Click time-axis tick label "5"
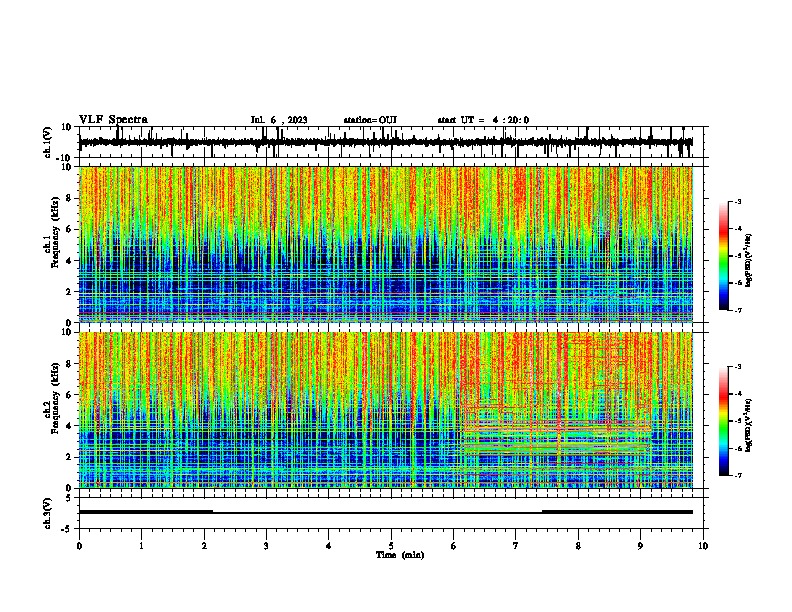Image resolution: width=792 pixels, height=612 pixels. [x=391, y=546]
